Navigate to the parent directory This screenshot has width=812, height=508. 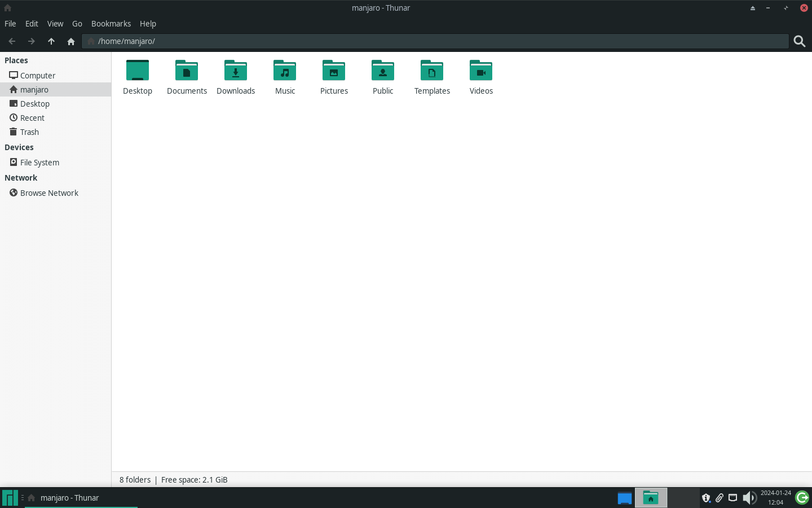(51, 41)
